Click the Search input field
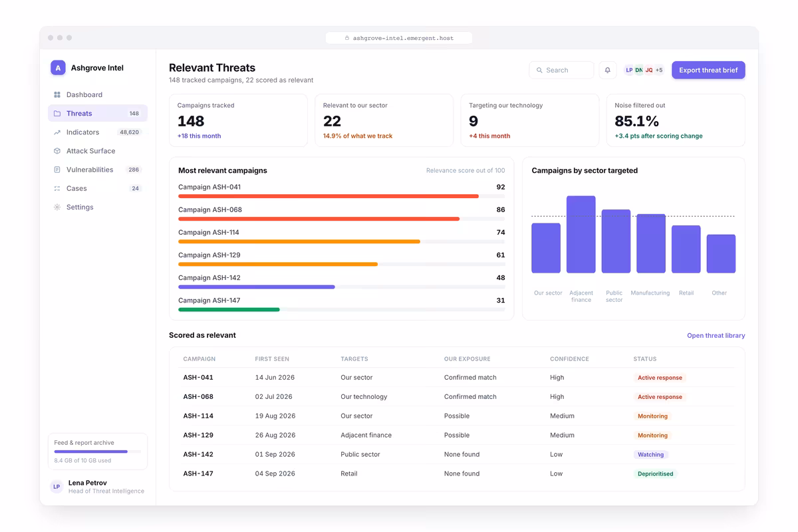 click(561, 70)
